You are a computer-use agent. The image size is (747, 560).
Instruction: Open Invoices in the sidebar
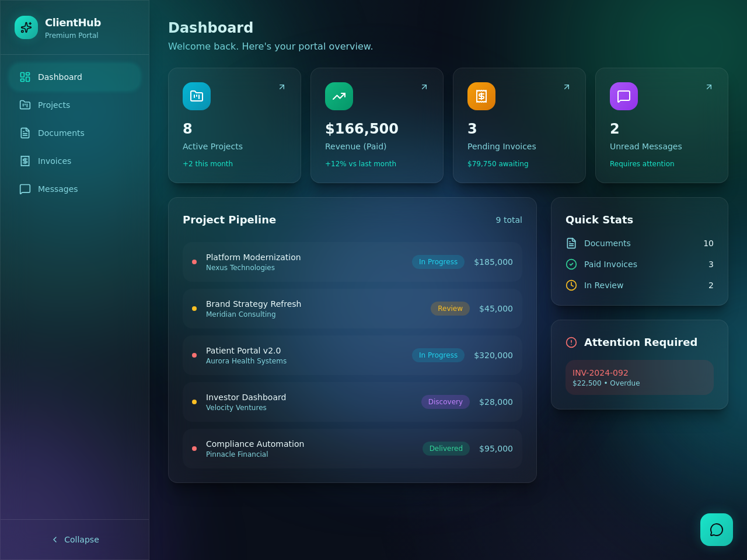point(75,161)
